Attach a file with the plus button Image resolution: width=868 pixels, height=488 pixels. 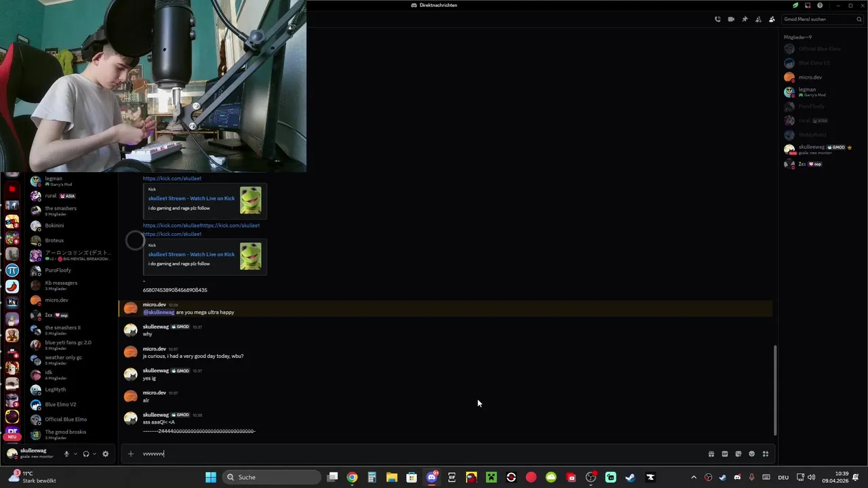click(131, 454)
